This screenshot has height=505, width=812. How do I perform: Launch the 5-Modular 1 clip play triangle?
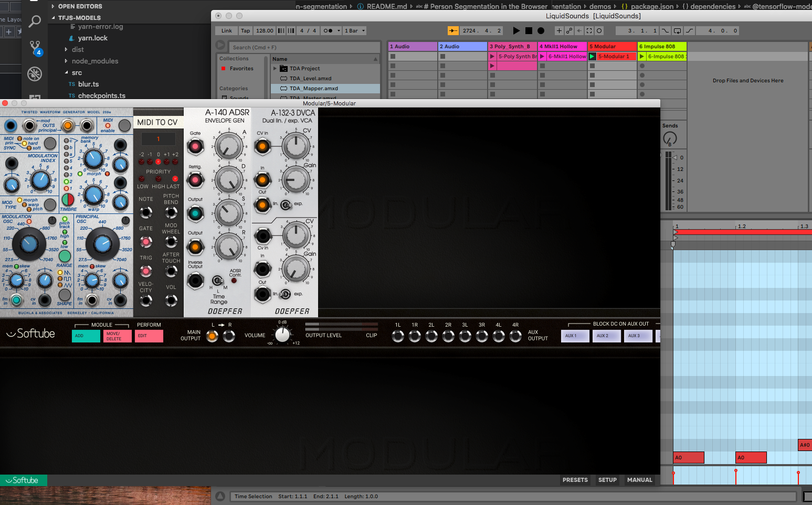point(592,57)
